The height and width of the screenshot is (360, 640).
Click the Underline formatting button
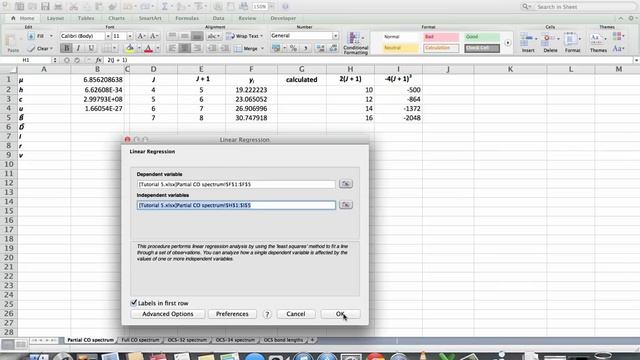(91, 48)
